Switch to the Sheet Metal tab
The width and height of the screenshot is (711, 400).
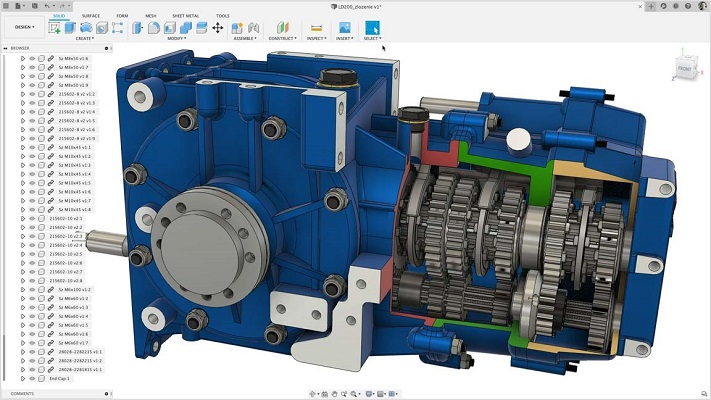[187, 16]
